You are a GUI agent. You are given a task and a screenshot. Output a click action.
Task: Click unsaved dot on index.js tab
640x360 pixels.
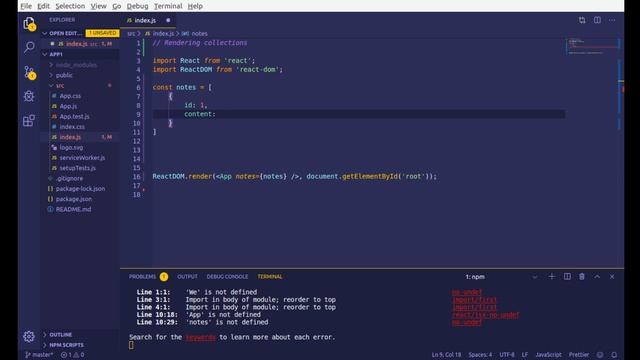[x=168, y=20]
